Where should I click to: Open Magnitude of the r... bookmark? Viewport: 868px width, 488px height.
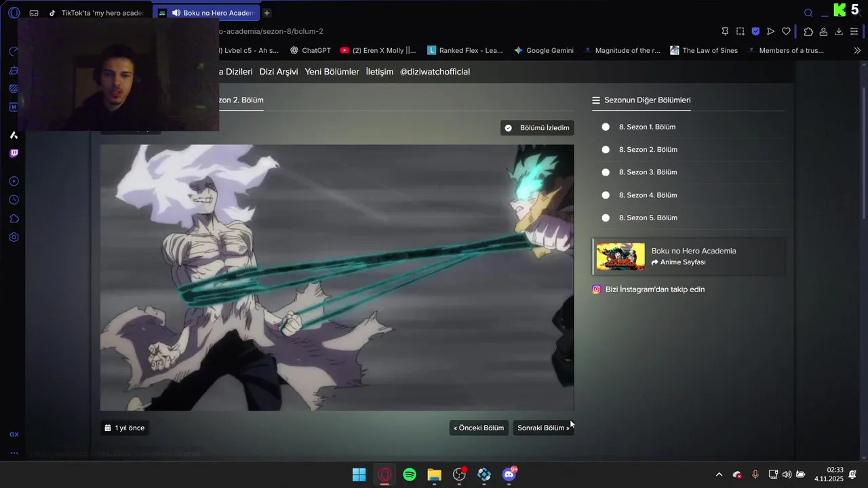click(x=622, y=50)
